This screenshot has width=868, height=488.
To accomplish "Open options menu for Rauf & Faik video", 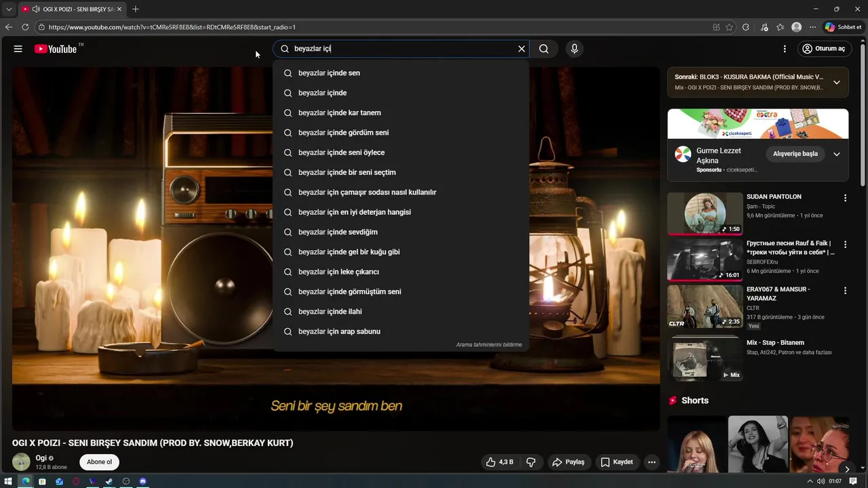I will tap(845, 244).
